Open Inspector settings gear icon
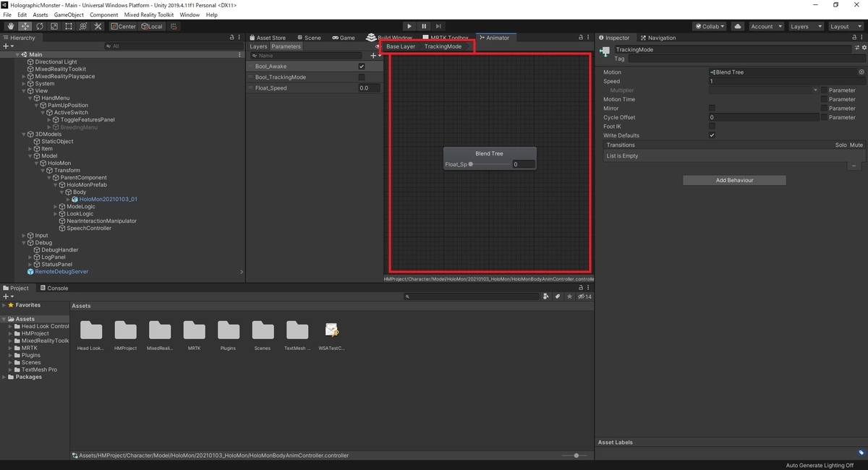This screenshot has width=868, height=470. point(864,48)
